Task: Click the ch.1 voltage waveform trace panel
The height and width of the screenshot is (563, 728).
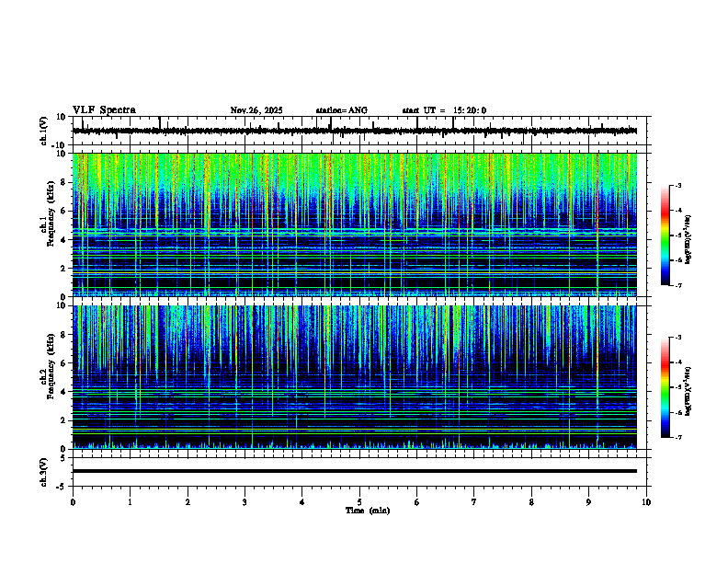Action: click(358, 131)
